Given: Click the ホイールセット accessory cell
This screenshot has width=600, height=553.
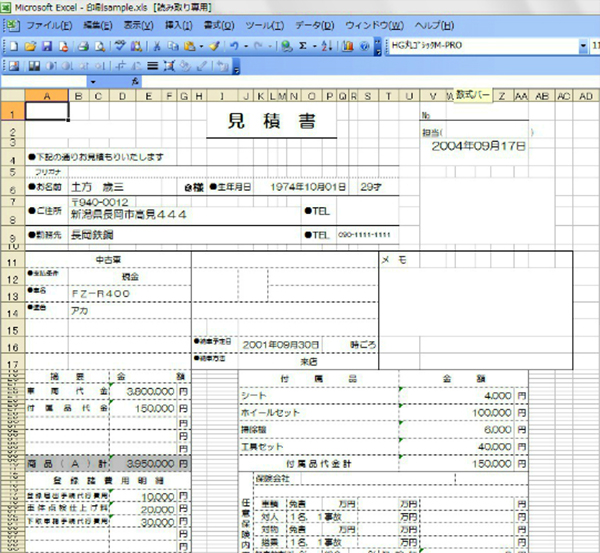Looking at the screenshot, I should (x=318, y=413).
